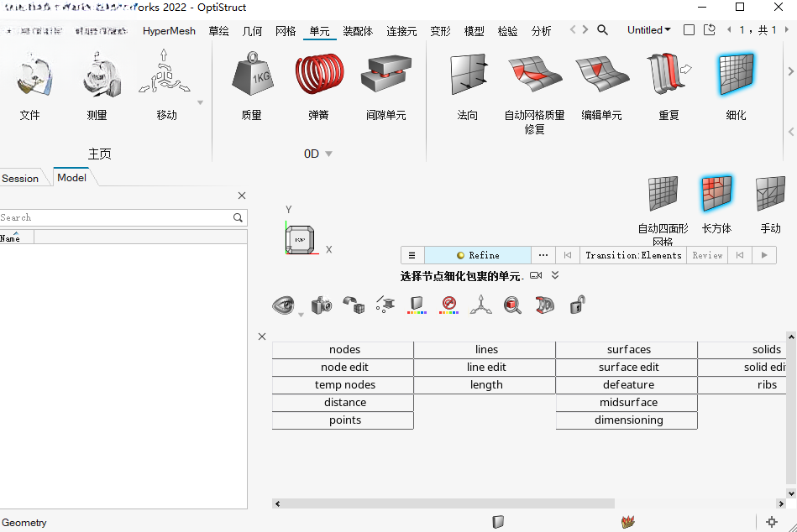The width and height of the screenshot is (797, 532).
Task: Click the red 3D shape icon
Action: [x=545, y=305]
